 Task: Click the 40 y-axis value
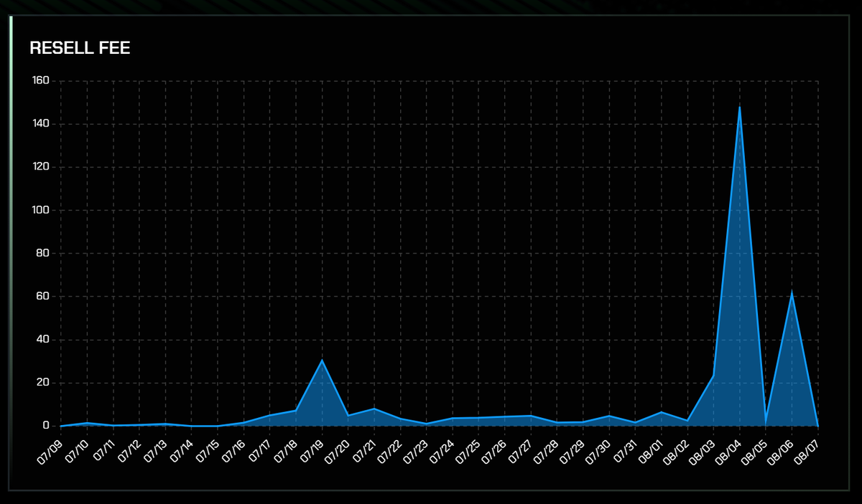click(42, 340)
